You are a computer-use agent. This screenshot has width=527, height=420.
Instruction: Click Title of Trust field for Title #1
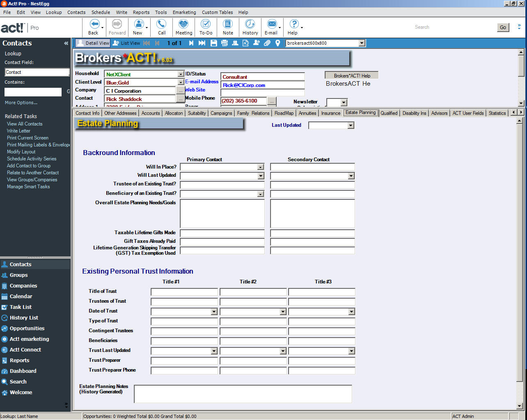(x=184, y=292)
